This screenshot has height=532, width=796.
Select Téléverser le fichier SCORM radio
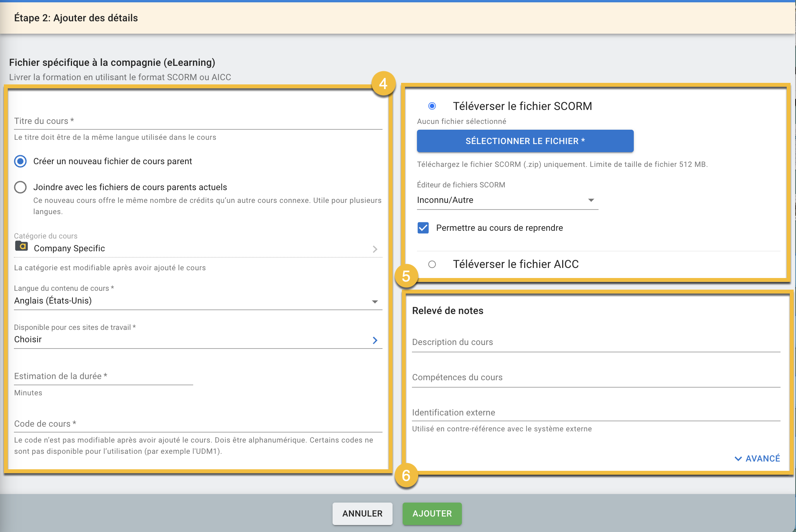click(x=432, y=106)
